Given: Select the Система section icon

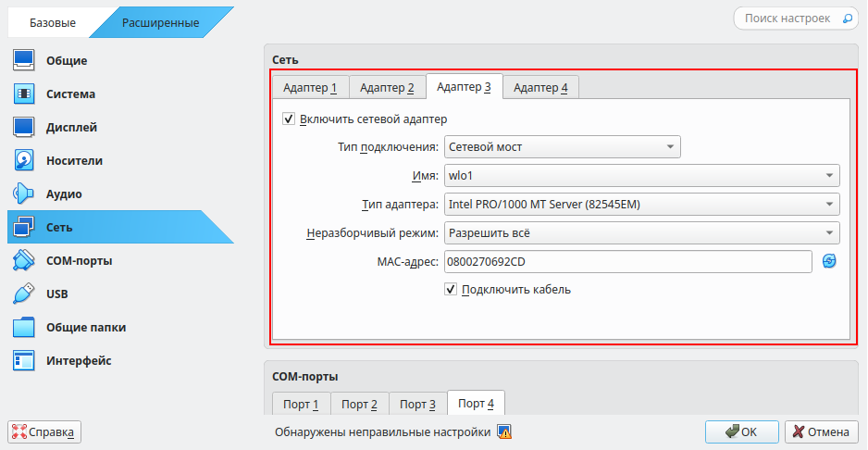Looking at the screenshot, I should (24, 94).
